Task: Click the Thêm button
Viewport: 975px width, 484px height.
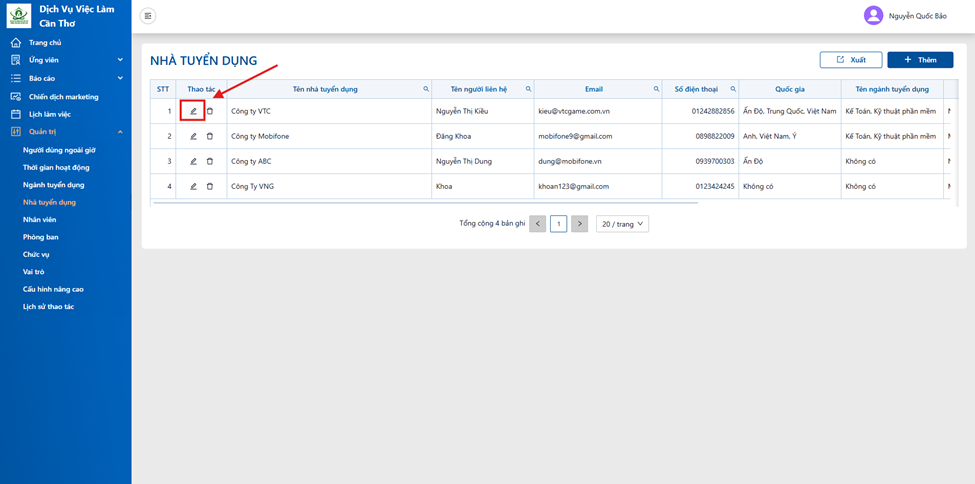Action: tap(920, 60)
